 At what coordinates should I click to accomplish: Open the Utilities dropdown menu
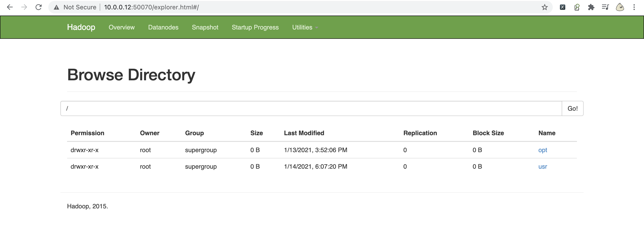[x=305, y=27]
